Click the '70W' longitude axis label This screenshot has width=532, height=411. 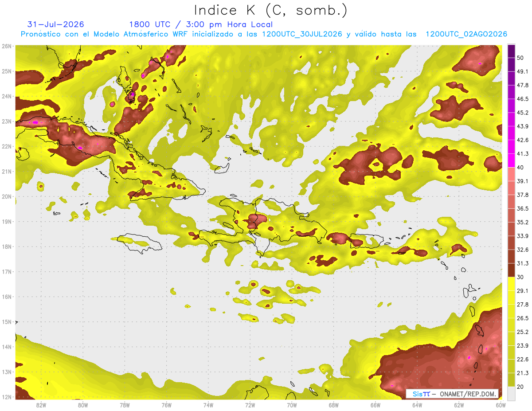click(292, 405)
